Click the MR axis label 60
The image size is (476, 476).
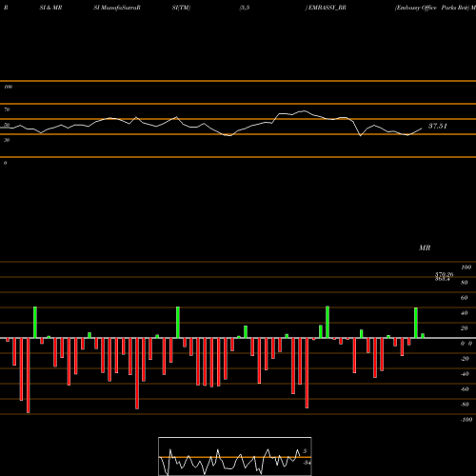click(465, 298)
